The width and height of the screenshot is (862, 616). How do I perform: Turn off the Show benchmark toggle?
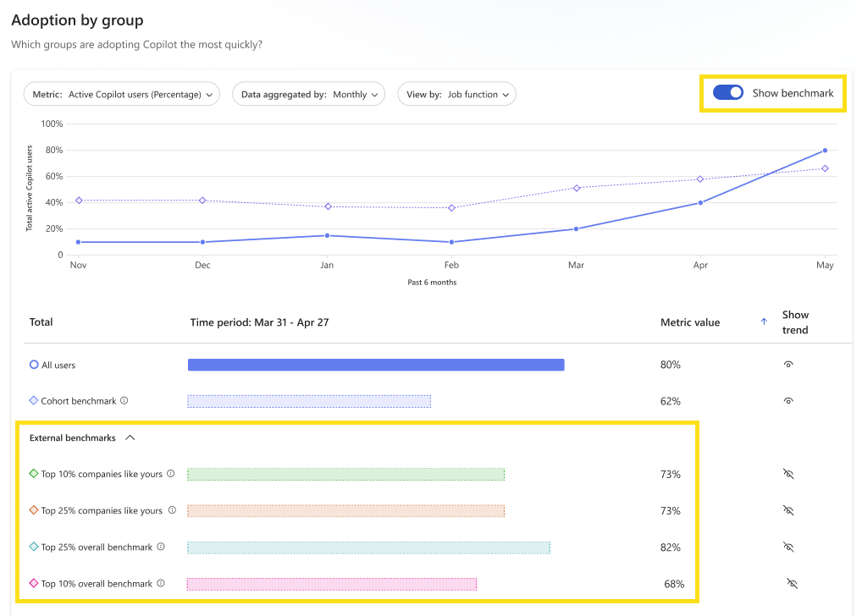728,92
